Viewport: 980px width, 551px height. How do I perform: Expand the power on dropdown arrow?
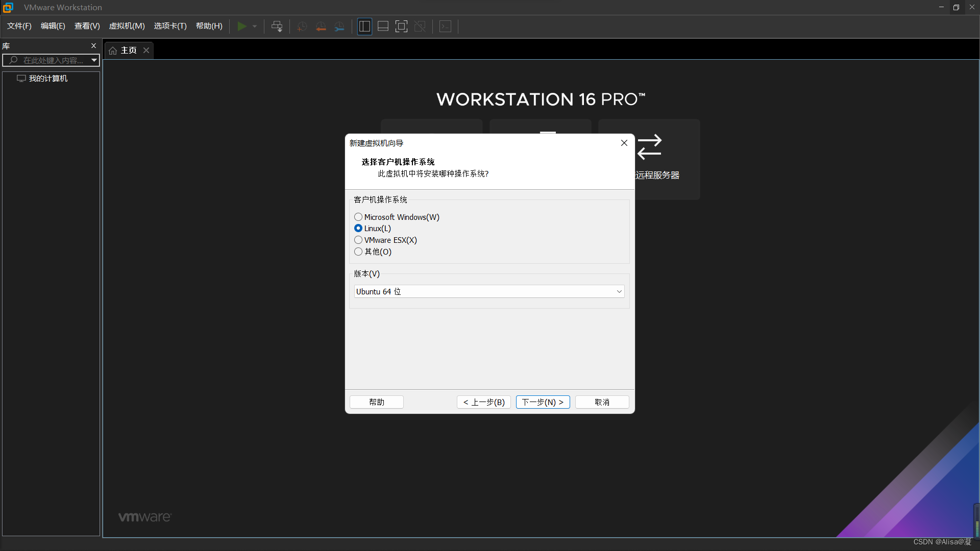[x=255, y=26]
